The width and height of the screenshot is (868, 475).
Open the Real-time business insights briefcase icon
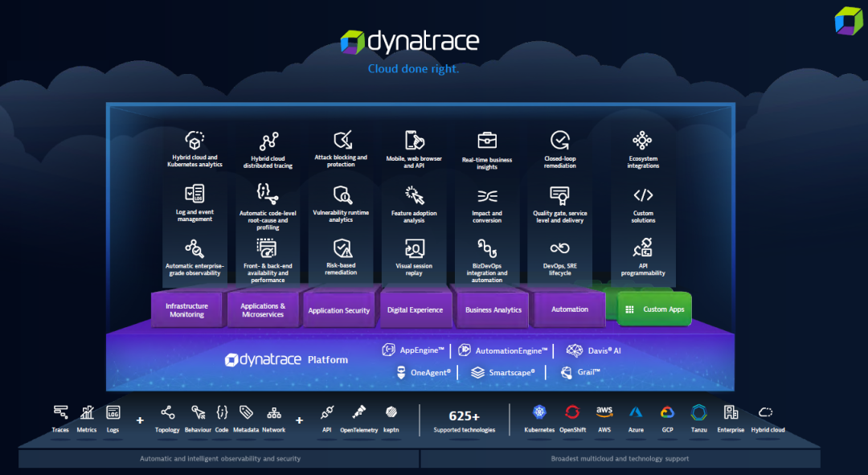487,141
